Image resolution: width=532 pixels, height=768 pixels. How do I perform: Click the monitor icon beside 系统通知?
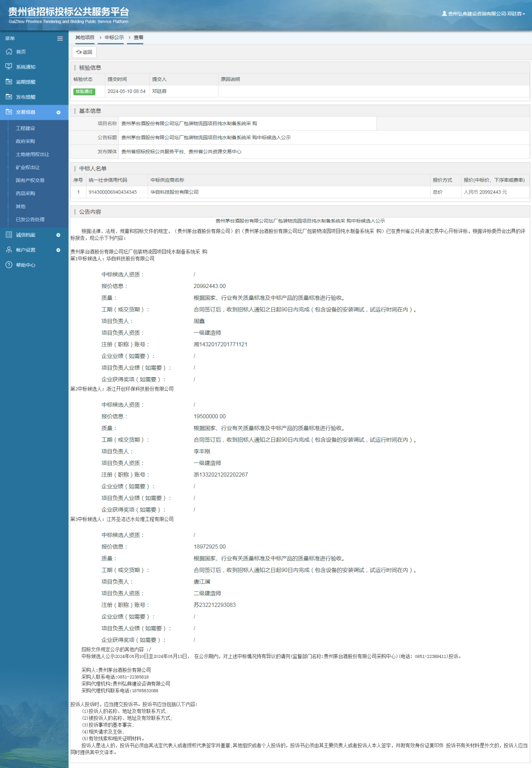pyautogui.click(x=9, y=67)
